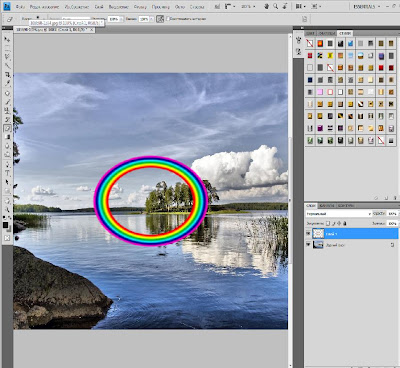Select the Lasso tool
This screenshot has height=368, width=400.
tap(7, 57)
